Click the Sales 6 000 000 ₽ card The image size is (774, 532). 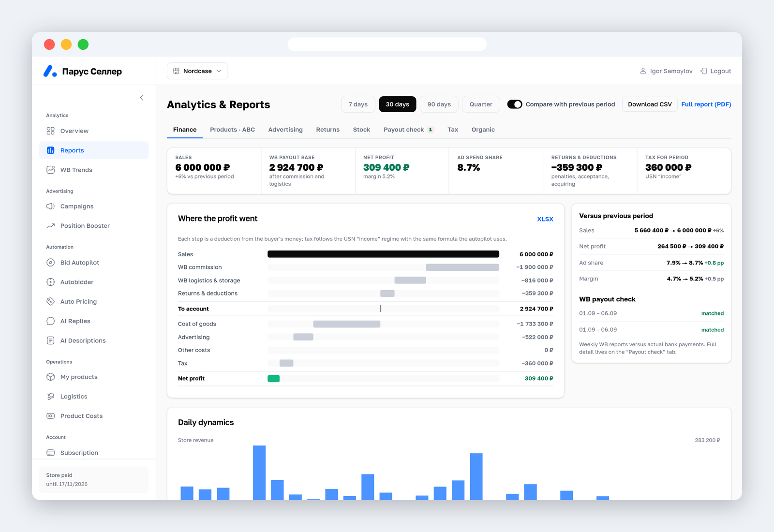tap(214, 171)
